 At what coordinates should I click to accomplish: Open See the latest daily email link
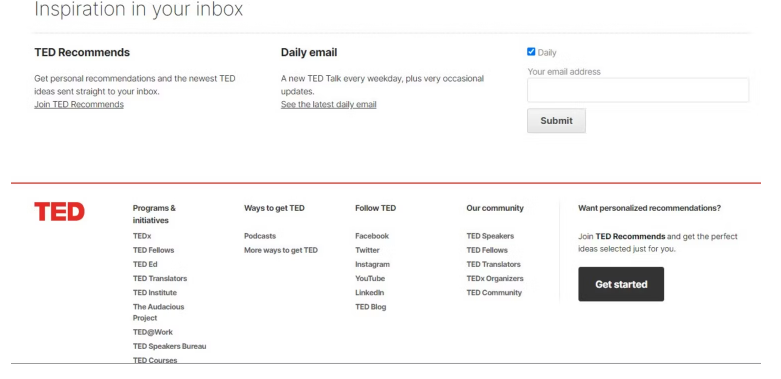[x=329, y=104]
